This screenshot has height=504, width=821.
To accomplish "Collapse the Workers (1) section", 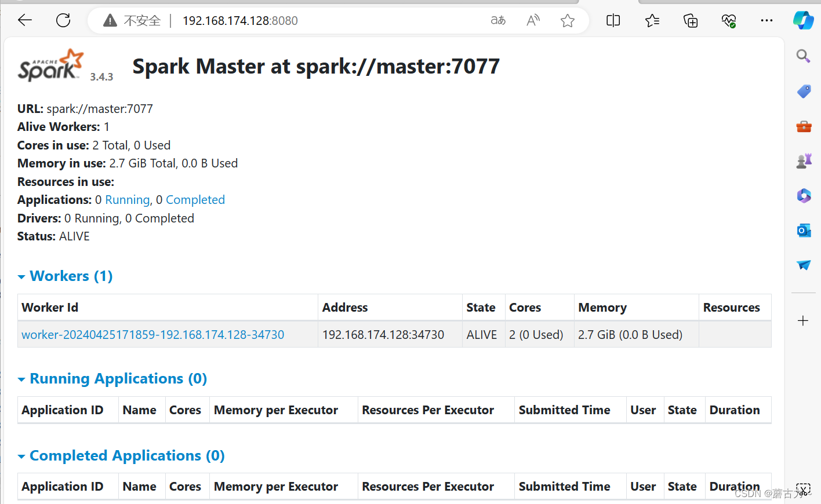I will 21,276.
